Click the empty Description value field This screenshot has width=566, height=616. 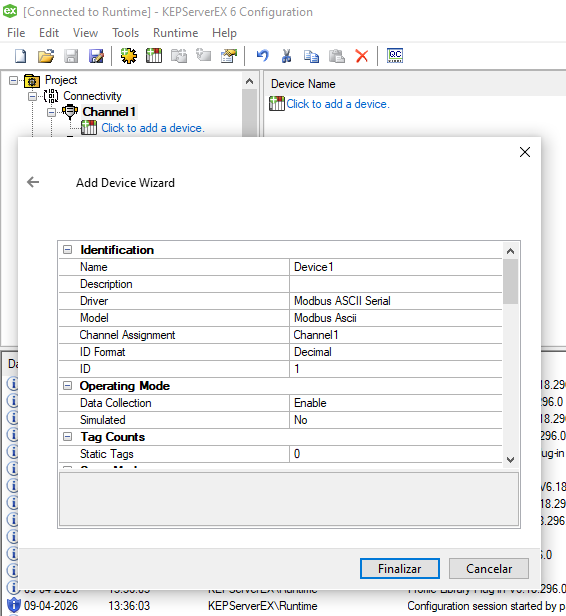(x=396, y=284)
